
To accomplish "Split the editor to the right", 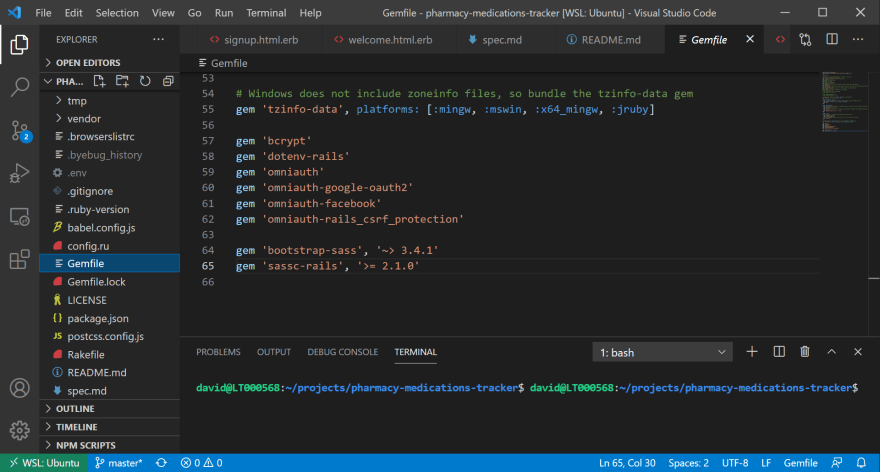I will (x=832, y=39).
